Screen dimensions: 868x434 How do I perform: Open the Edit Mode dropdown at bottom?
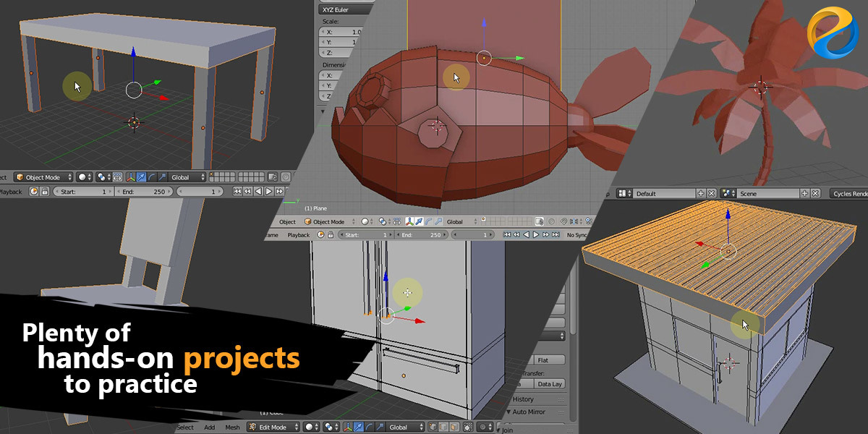[272, 427]
